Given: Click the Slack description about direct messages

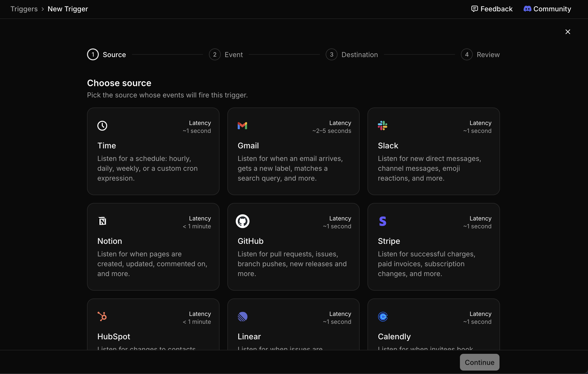Looking at the screenshot, I should tap(429, 168).
